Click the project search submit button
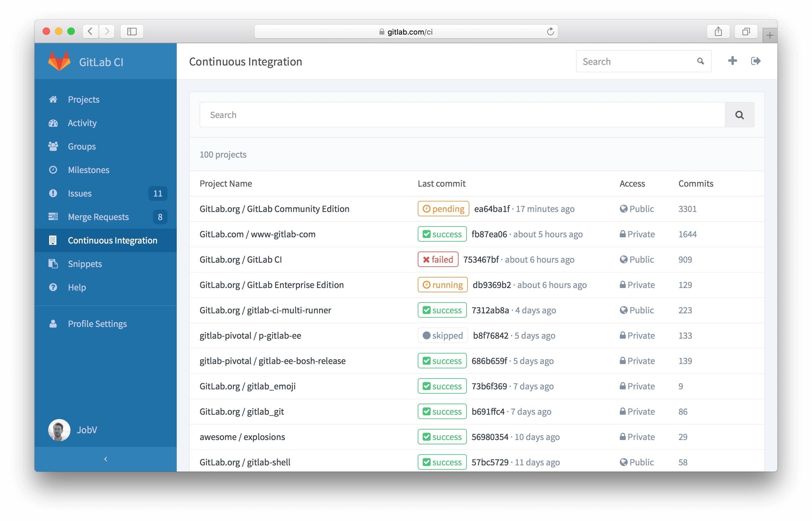Image resolution: width=812 pixels, height=521 pixels. (x=739, y=115)
